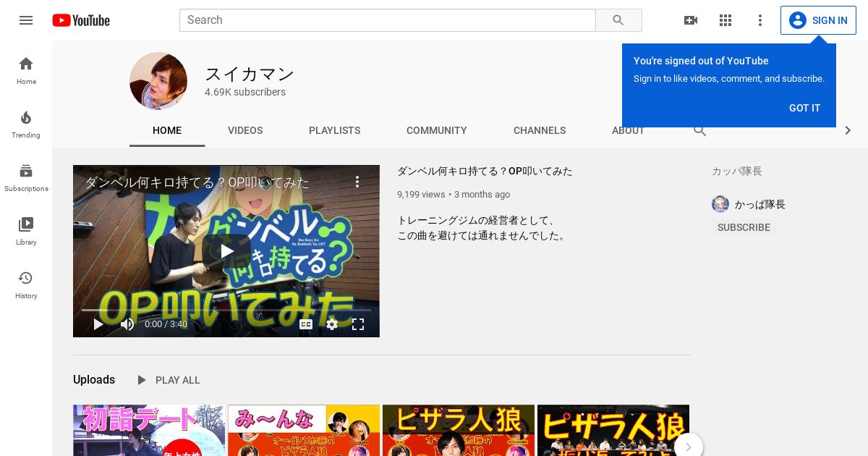868x456 pixels.
Task: Switch to the COMMUNITY tab
Action: click(x=437, y=130)
